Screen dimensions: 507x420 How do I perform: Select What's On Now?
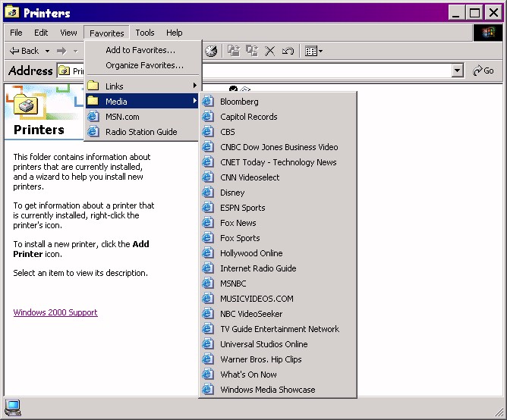[x=278, y=375]
